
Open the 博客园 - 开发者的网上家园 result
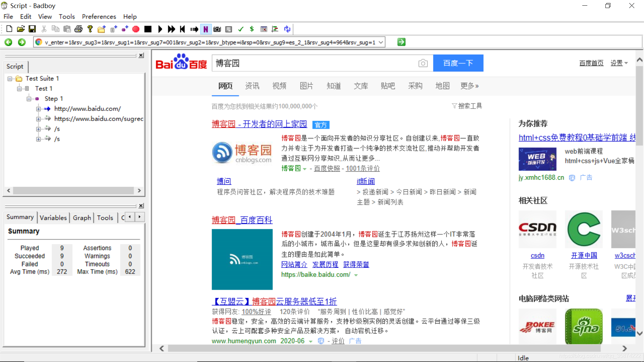coord(259,124)
